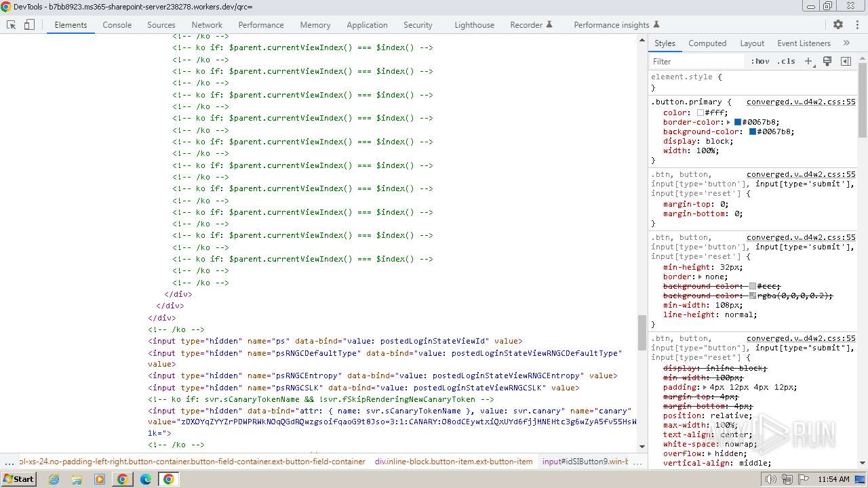Image resolution: width=868 pixels, height=488 pixels.
Task: Click the Action Center flag tray icon
Action: tap(803, 479)
